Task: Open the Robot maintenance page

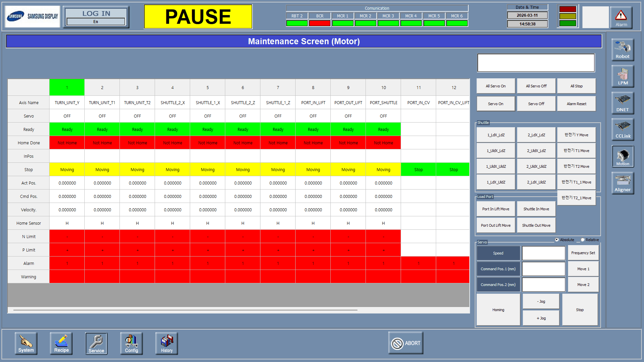Action: click(622, 50)
